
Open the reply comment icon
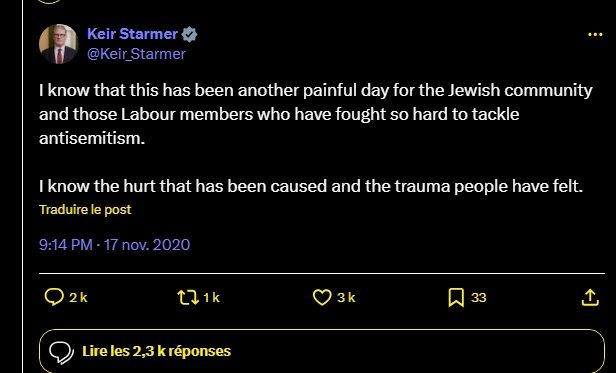pos(54,297)
